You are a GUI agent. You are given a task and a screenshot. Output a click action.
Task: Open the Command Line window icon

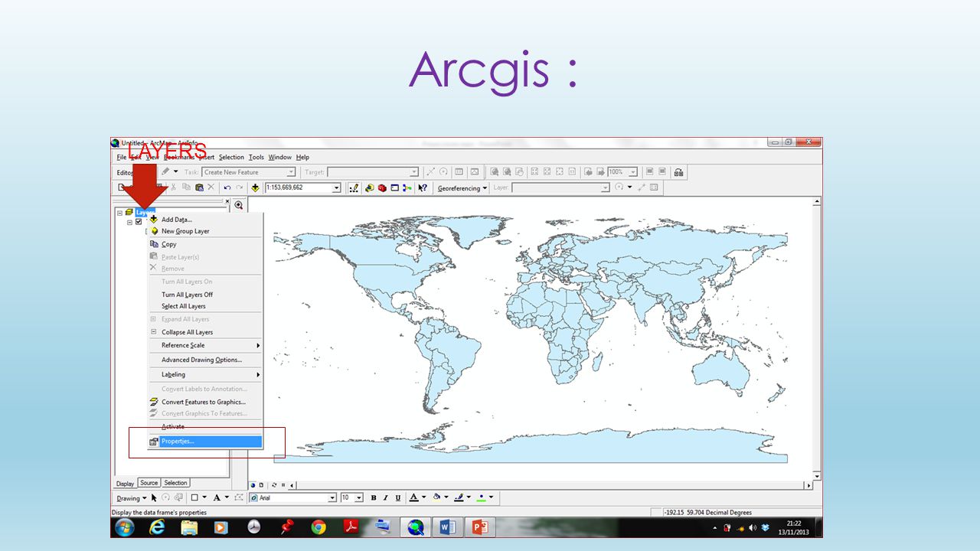[x=395, y=187]
